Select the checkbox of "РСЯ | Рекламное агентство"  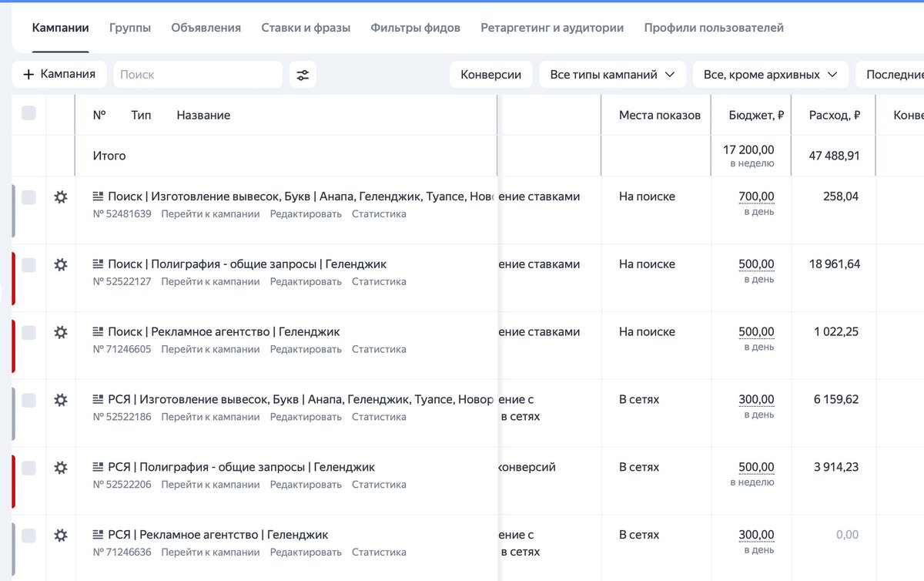pyautogui.click(x=28, y=535)
